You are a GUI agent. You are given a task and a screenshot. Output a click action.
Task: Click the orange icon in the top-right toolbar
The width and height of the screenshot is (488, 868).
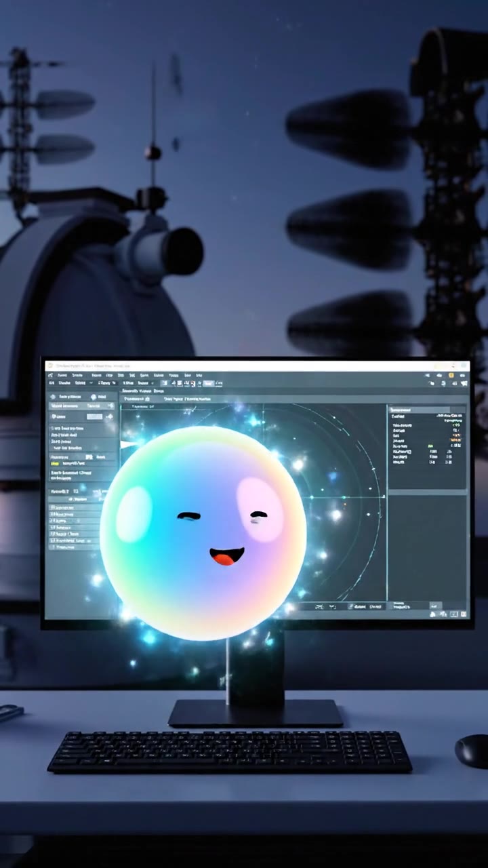[x=451, y=374]
